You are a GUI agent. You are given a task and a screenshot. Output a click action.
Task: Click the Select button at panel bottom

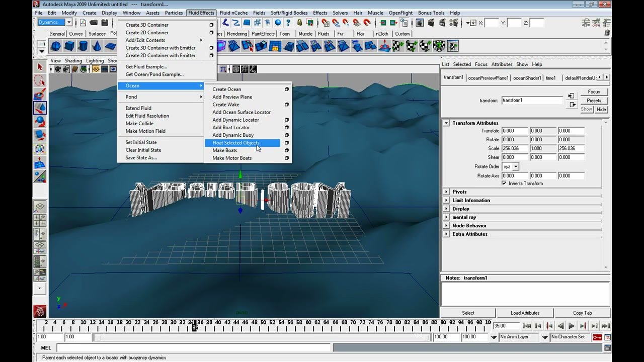pyautogui.click(x=468, y=313)
